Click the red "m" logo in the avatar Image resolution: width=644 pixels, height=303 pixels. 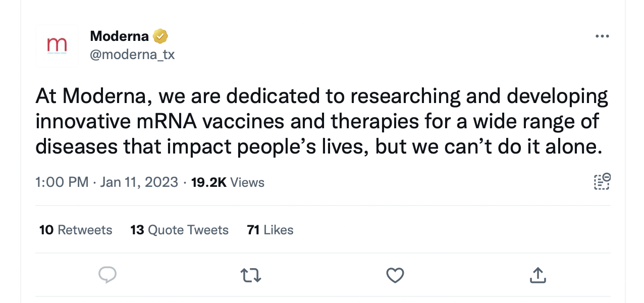click(x=57, y=44)
